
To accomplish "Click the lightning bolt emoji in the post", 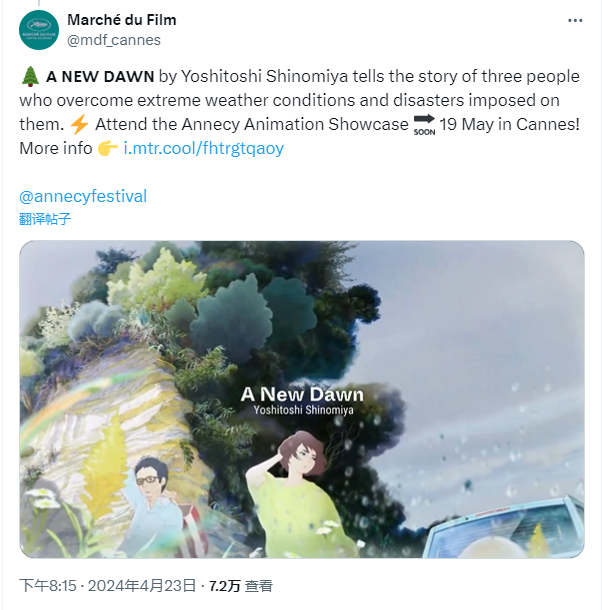I will [79, 124].
